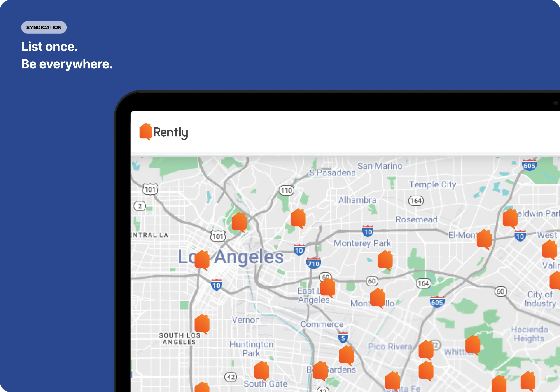Screen dimensions: 560x392
Task: Click the Vernon map label
Action: [x=246, y=320]
